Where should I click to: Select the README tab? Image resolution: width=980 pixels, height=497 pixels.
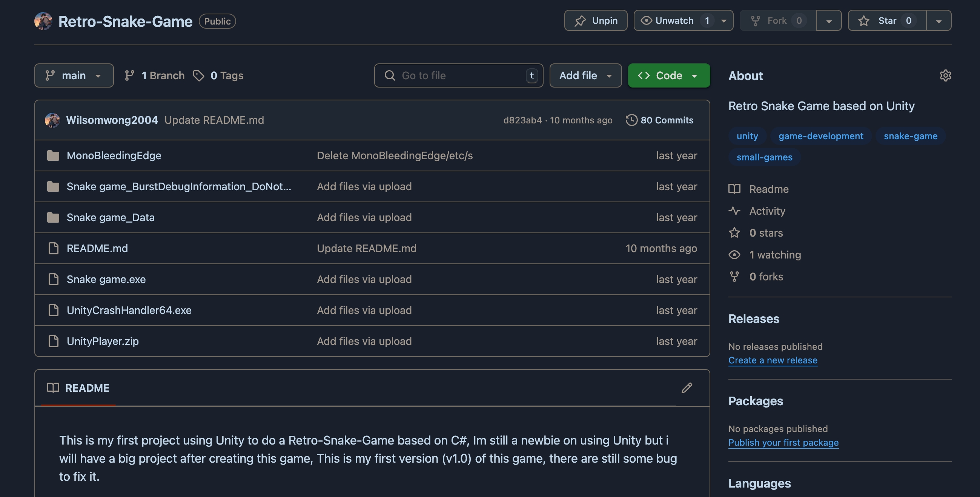[x=78, y=388]
